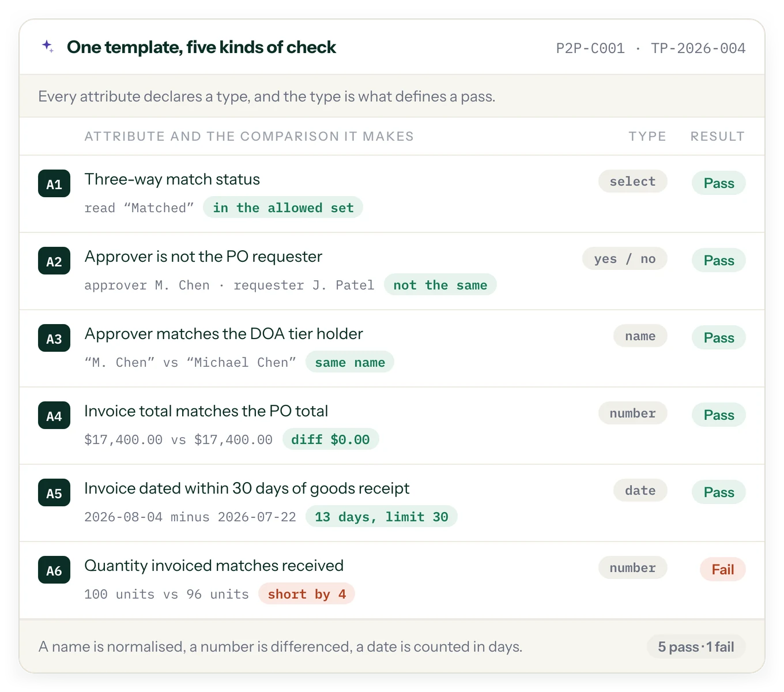784x692 pixels.
Task: Click the A6 attribute badge
Action: point(54,570)
